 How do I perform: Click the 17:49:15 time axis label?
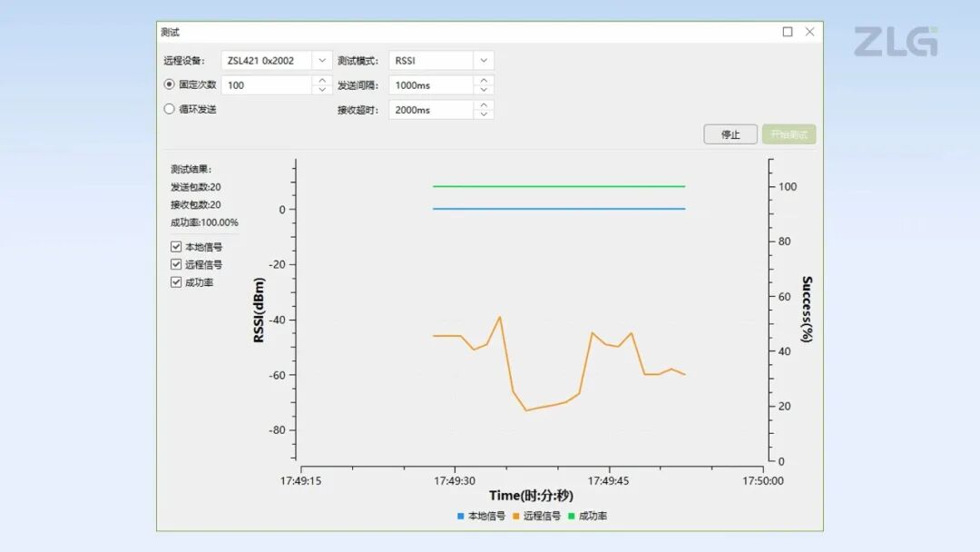click(x=300, y=481)
